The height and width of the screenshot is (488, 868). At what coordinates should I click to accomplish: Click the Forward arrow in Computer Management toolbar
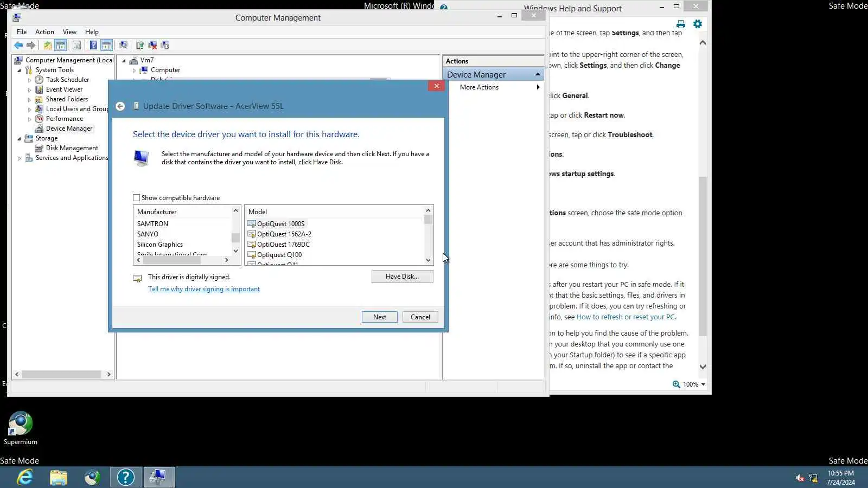(31, 46)
